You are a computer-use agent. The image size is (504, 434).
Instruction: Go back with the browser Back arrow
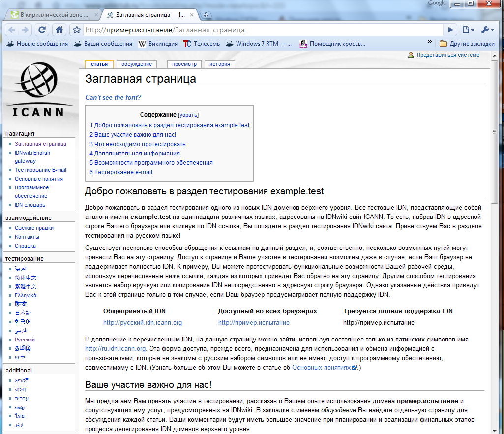[x=12, y=30]
